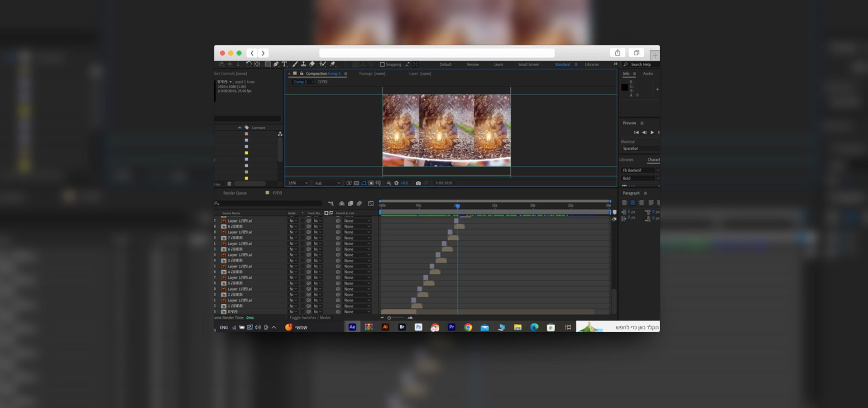Select the Rotation tool in toolbar
Viewport: 868px width, 408px height.
pyautogui.click(x=248, y=64)
